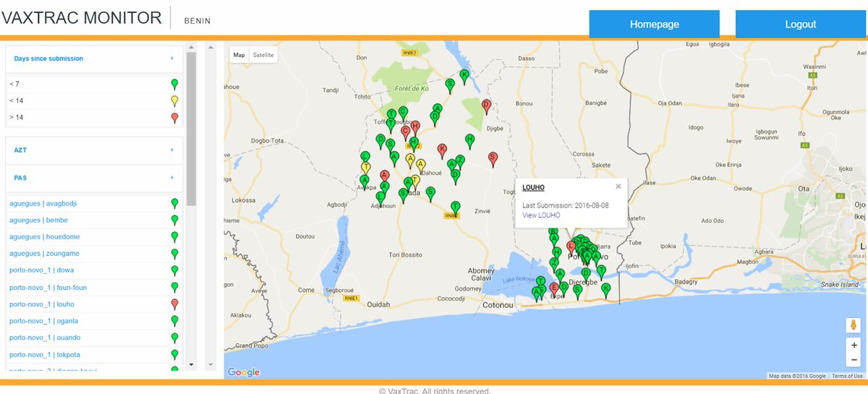
Task: Open the Terms of Use link
Action: (x=847, y=376)
